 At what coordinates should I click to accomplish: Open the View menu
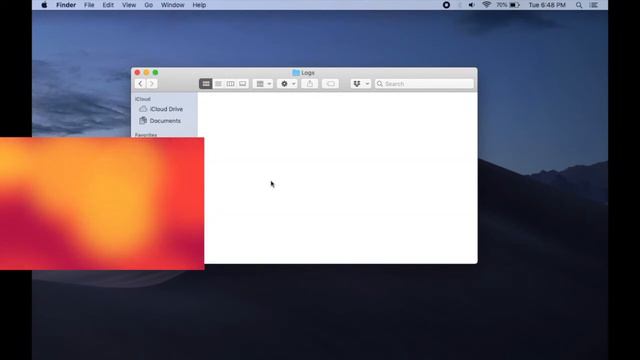[129, 5]
